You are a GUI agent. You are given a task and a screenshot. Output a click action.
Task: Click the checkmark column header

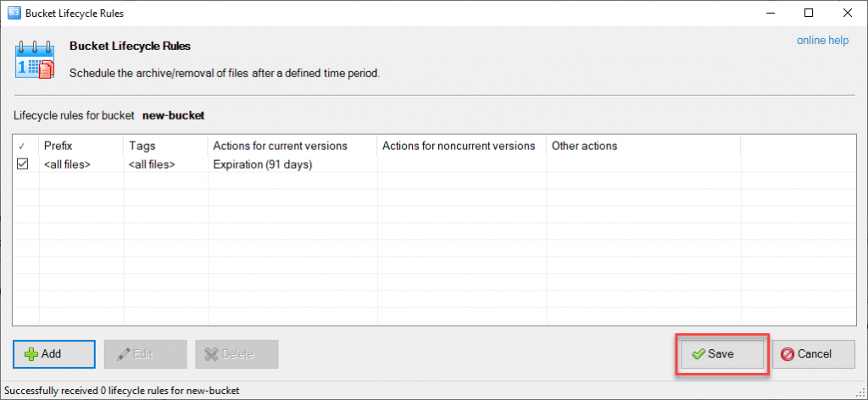tap(21, 146)
